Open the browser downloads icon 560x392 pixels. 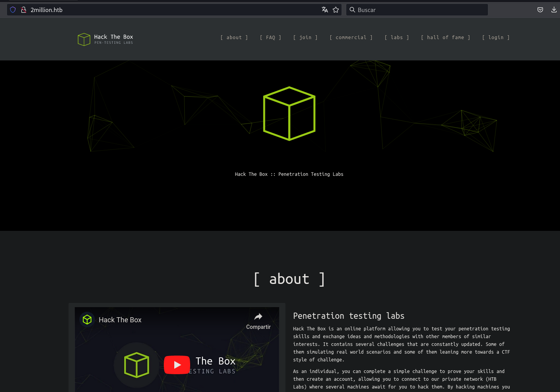coord(554,10)
